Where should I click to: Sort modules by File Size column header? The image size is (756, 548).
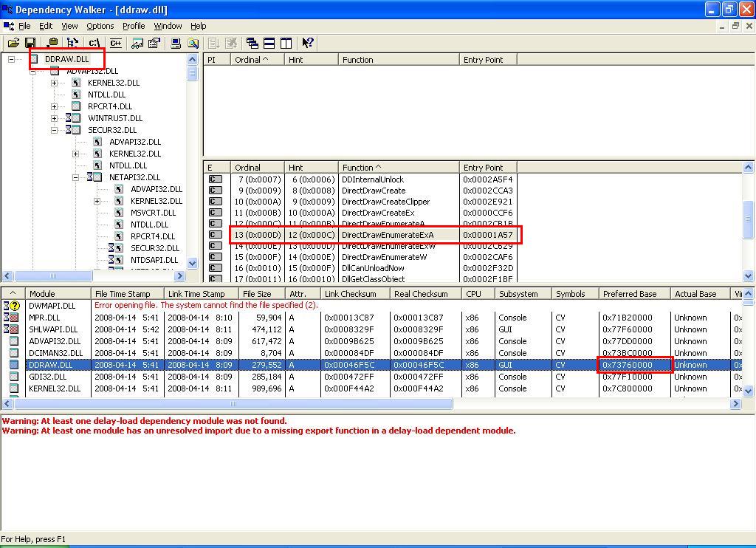262,294
